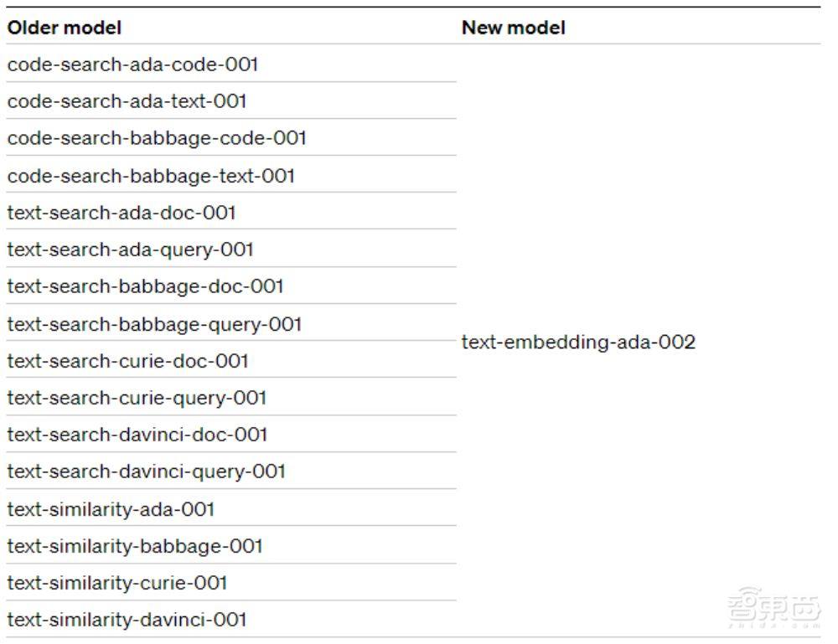Image resolution: width=838 pixels, height=644 pixels.
Task: Click code-search-babbage-code-001 model name
Action: click(157, 138)
